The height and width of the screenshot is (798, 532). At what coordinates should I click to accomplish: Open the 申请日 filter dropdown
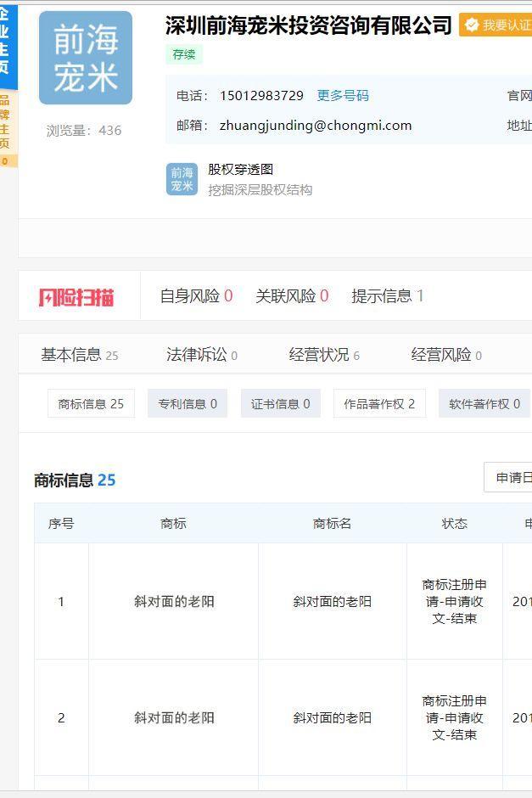click(507, 477)
